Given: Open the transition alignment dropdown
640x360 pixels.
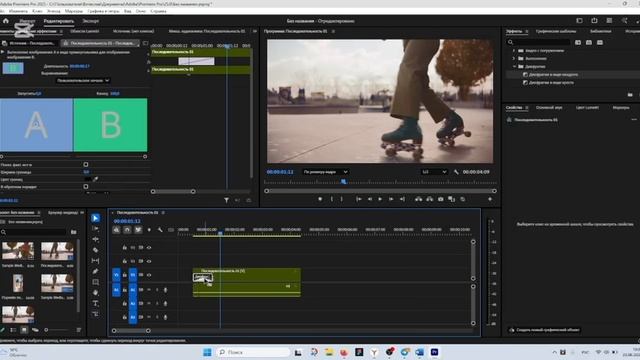Looking at the screenshot, I should pyautogui.click(x=82, y=80).
